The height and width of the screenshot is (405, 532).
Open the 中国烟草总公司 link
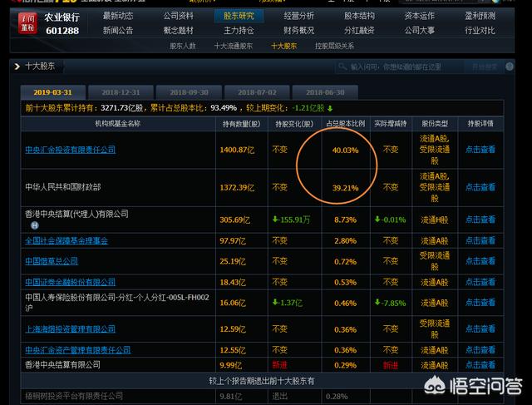[52, 261]
